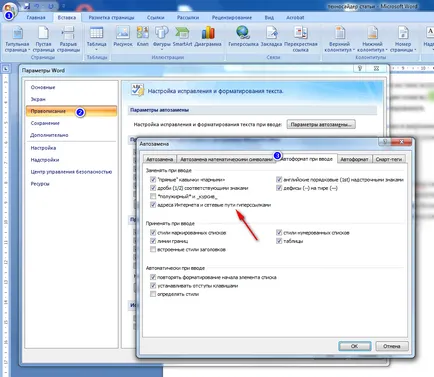The width and height of the screenshot is (434, 377).
Task: Select Настройка in options sidebar
Action: pos(43,148)
